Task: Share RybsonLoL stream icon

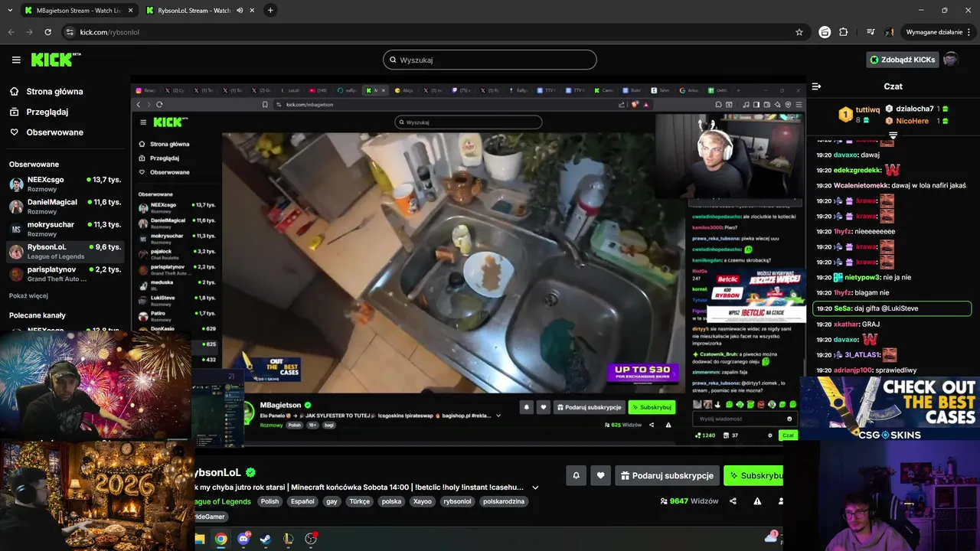Action: [x=733, y=501]
